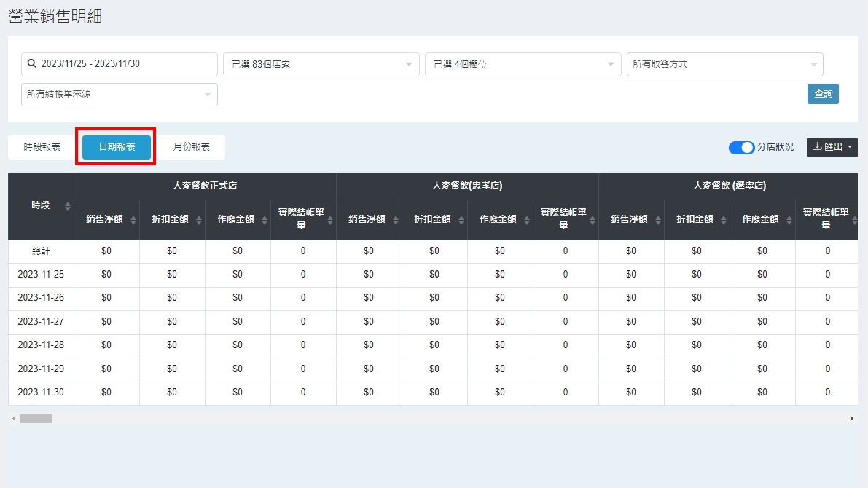Switch to the 時段報表 tab
Image resolution: width=868 pixels, height=488 pixels.
coord(42,147)
